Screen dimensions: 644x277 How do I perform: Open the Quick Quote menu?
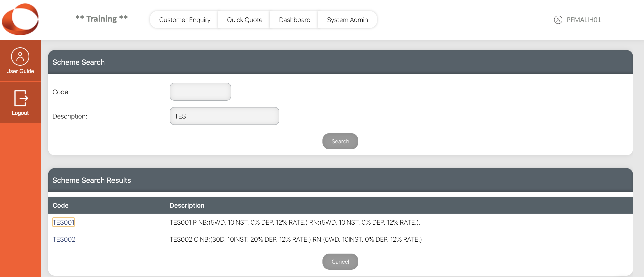(x=244, y=20)
